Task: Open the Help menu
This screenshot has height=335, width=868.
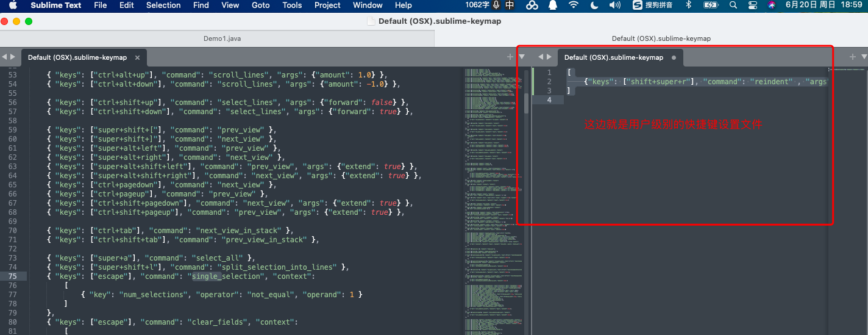Action: tap(404, 5)
